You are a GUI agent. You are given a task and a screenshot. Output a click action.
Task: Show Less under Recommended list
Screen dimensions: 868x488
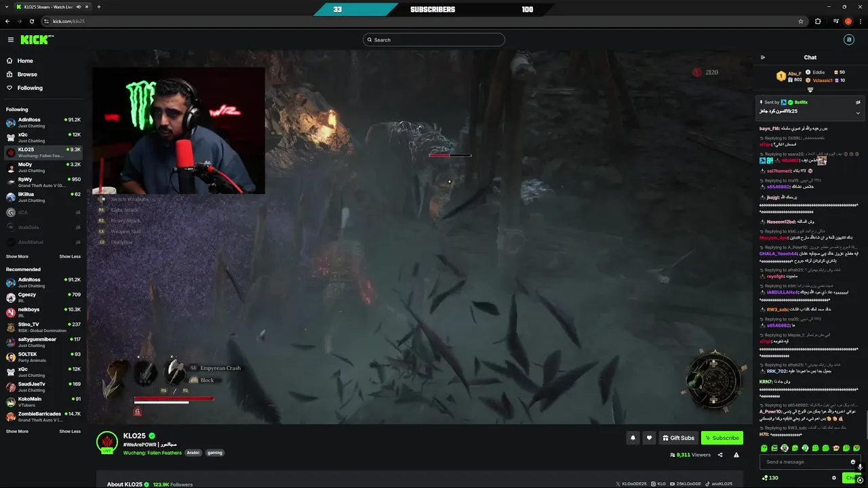click(x=70, y=432)
